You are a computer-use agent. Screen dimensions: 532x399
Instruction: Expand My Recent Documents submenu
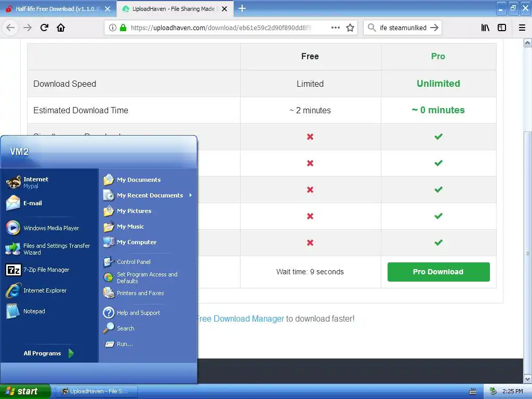tap(148, 195)
